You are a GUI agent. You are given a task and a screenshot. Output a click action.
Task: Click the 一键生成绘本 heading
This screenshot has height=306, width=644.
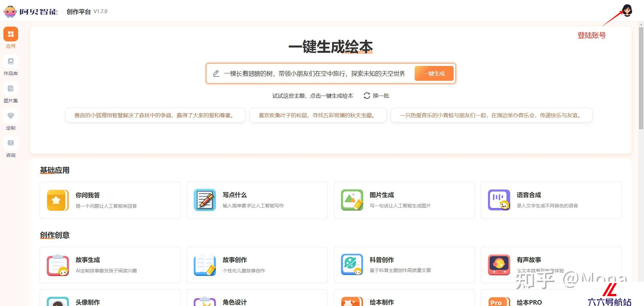coord(331,47)
